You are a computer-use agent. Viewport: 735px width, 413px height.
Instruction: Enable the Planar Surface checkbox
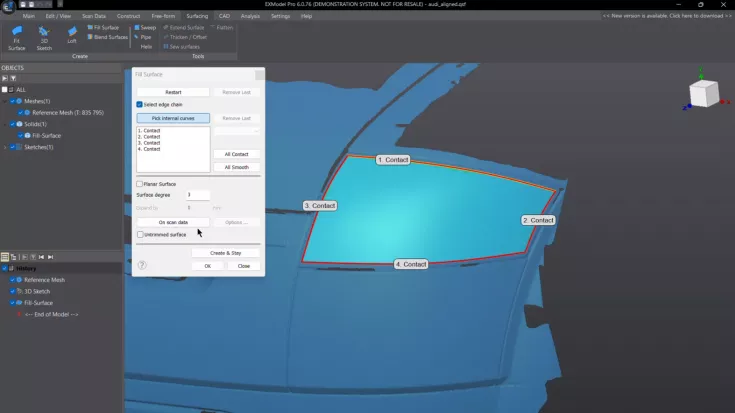[140, 184]
